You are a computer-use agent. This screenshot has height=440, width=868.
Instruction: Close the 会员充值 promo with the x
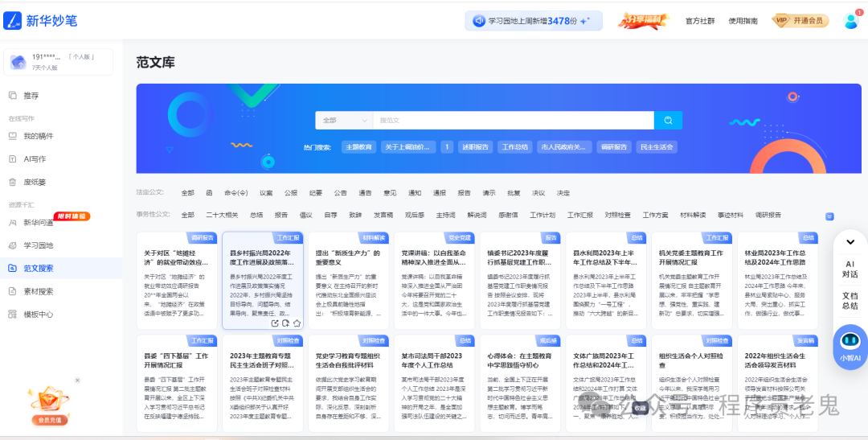[77, 380]
